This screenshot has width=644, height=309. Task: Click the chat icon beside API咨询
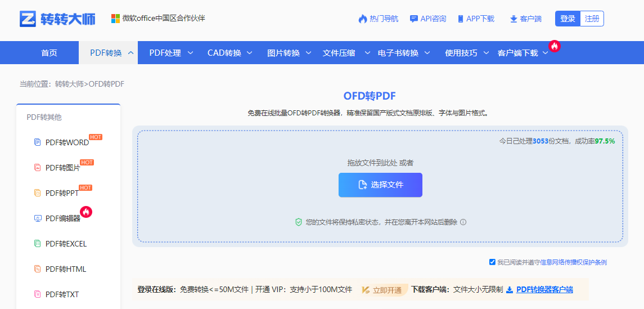(x=413, y=19)
